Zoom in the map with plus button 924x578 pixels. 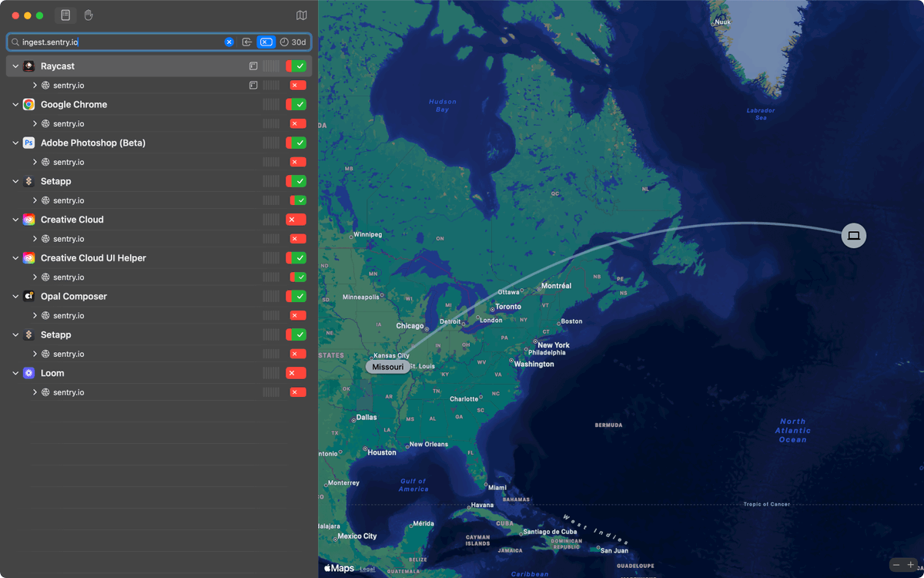pyautogui.click(x=911, y=565)
